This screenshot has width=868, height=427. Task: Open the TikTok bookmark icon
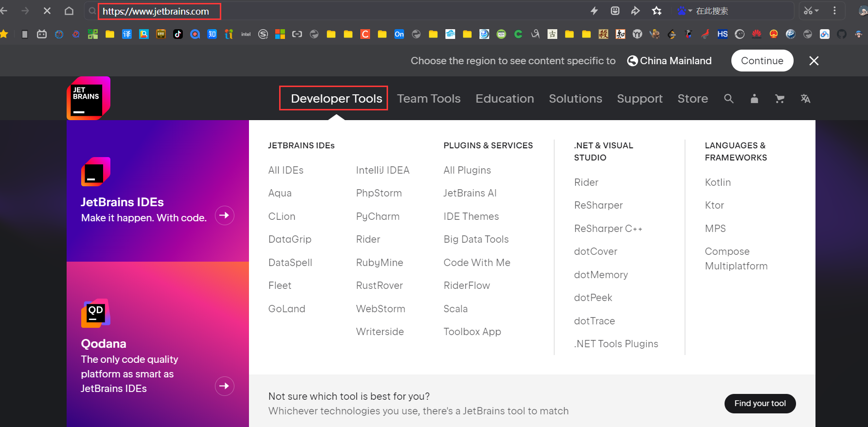178,34
